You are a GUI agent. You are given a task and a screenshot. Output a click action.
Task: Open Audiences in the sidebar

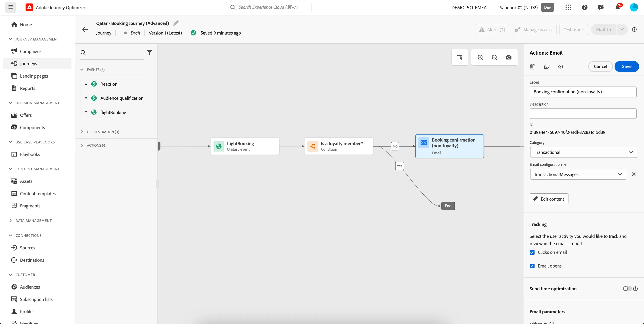coord(30,287)
